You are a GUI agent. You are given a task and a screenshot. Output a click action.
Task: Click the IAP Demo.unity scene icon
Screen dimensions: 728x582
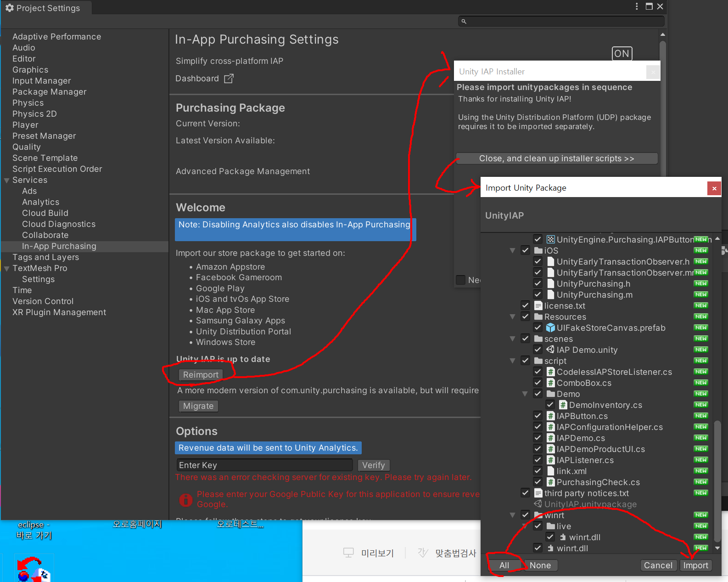click(551, 350)
